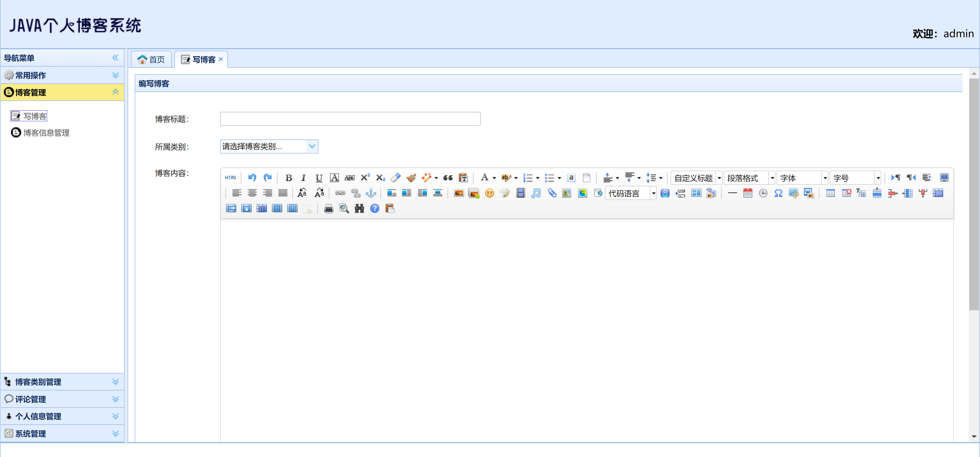The width and height of the screenshot is (980, 457).
Task: Open 博客信息管理 in the sidebar
Action: coord(46,132)
